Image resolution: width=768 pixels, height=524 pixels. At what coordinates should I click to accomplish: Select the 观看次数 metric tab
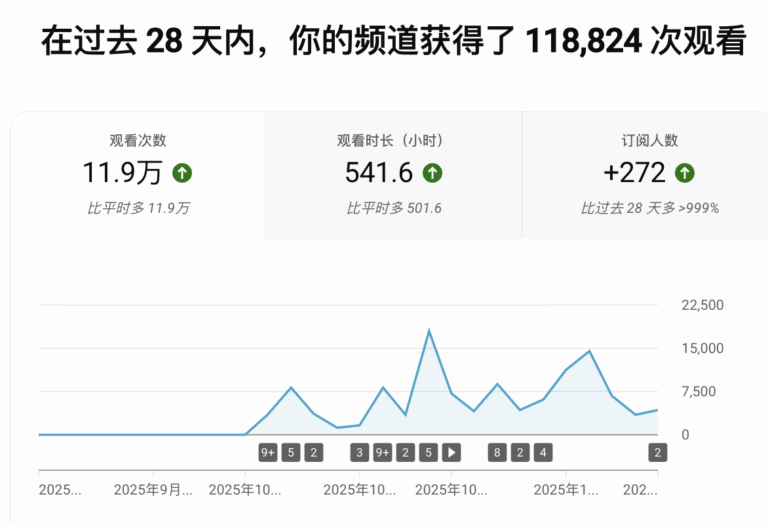point(138,173)
